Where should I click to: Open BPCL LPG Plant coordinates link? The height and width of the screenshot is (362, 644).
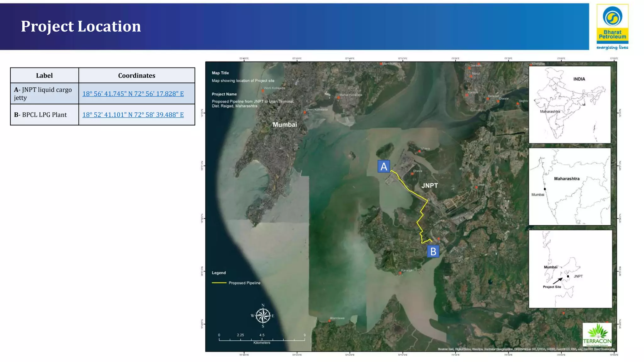pos(133,115)
